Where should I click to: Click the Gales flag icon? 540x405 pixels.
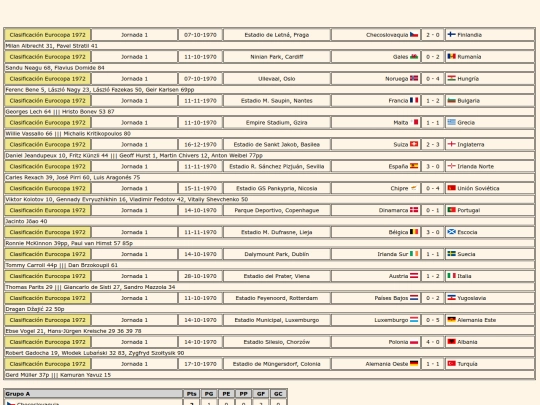[x=414, y=56]
